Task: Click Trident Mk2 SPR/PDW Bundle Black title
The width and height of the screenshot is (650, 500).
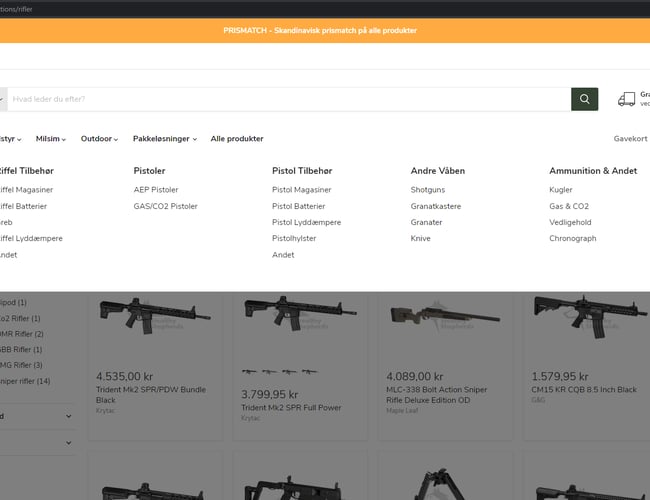Action: [151, 395]
